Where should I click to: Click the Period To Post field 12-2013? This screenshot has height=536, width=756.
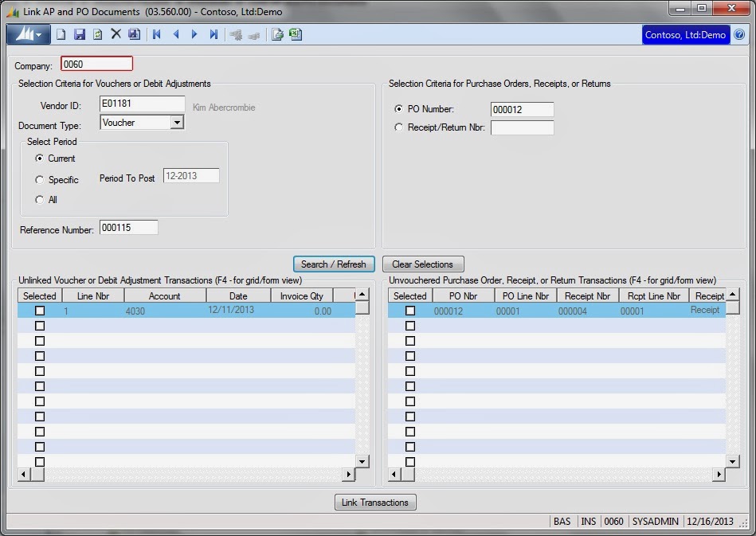(191, 176)
